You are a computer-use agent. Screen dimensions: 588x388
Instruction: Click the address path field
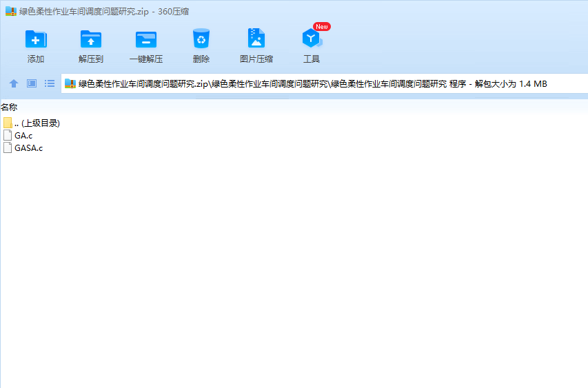tap(325, 83)
